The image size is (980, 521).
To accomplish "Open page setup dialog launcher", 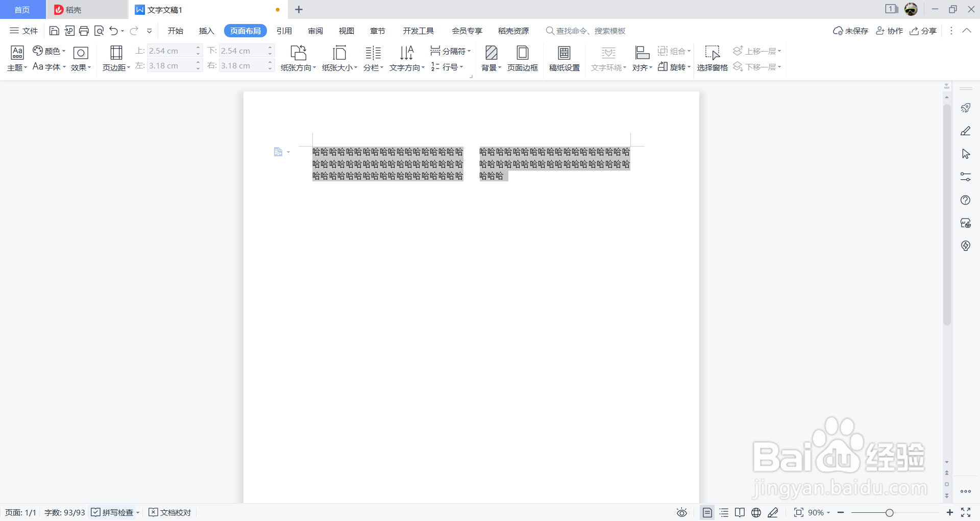I will tap(471, 77).
